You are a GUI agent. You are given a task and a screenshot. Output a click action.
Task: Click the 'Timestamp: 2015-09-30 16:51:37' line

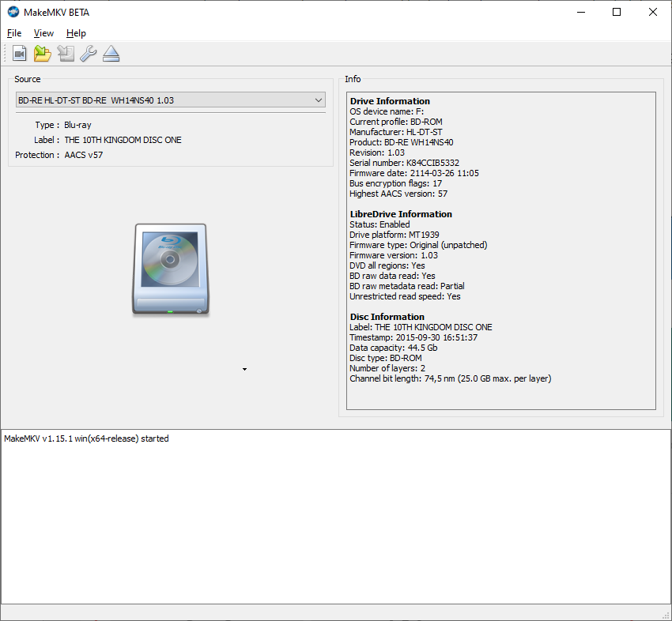pos(413,337)
